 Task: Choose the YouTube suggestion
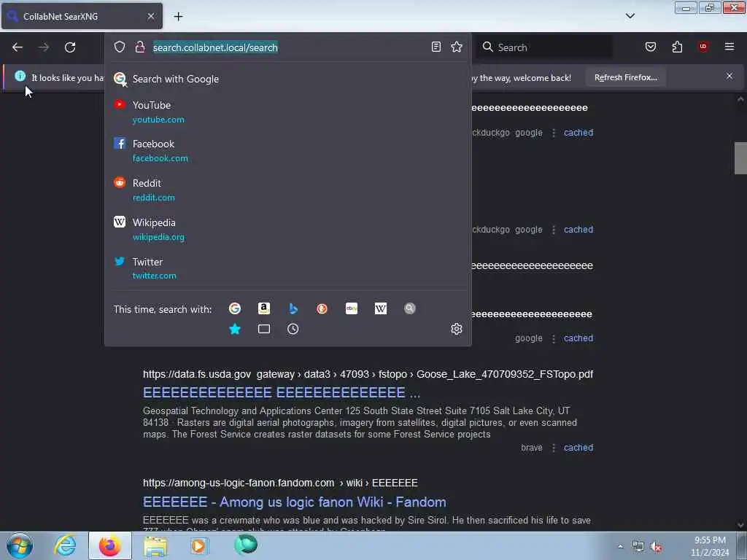[287, 112]
